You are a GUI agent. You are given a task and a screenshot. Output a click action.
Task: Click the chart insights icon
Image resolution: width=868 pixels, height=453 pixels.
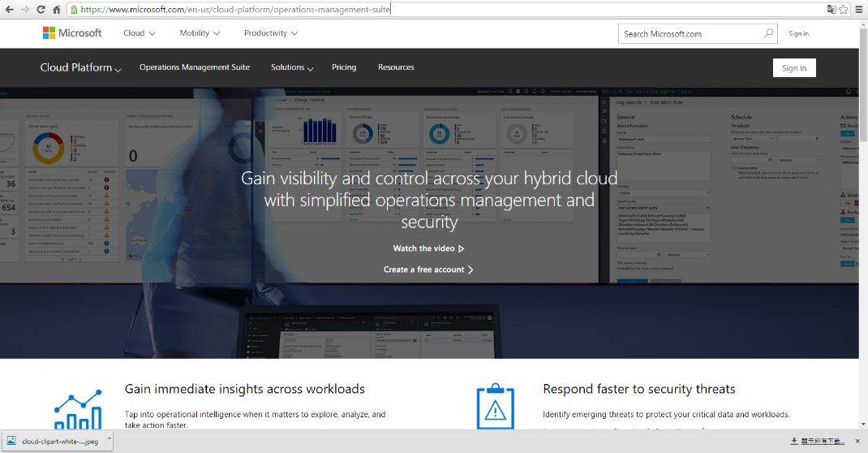78,408
